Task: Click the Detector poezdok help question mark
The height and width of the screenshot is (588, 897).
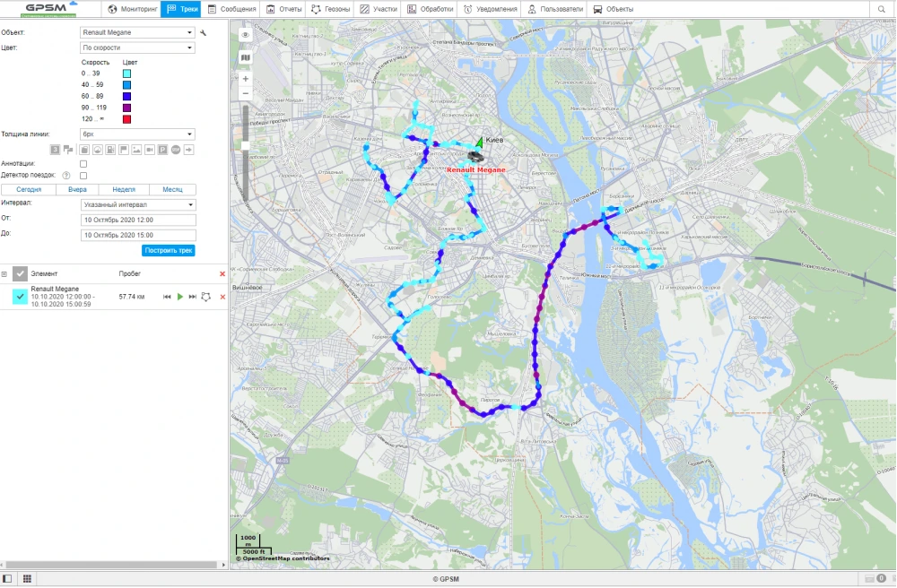Action: pos(66,176)
